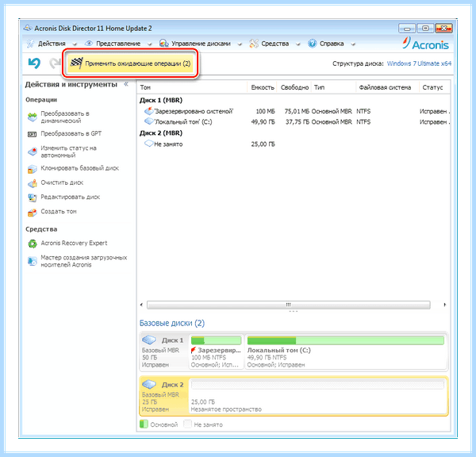Screen dimensions: 476x457
Task: Choose Клонировать базовый диск
Action: pyautogui.click(x=80, y=168)
